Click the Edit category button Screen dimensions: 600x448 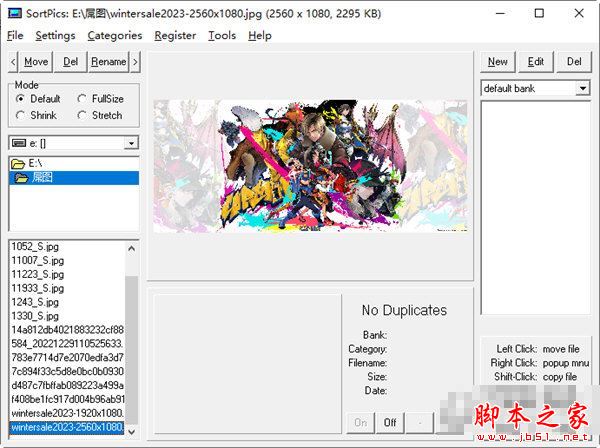pyautogui.click(x=536, y=62)
